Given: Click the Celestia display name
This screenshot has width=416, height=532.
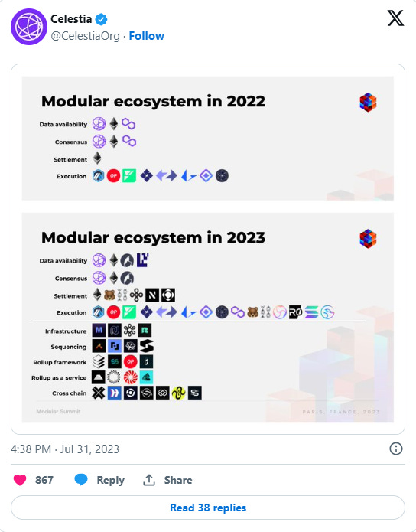Looking at the screenshot, I should [x=71, y=19].
